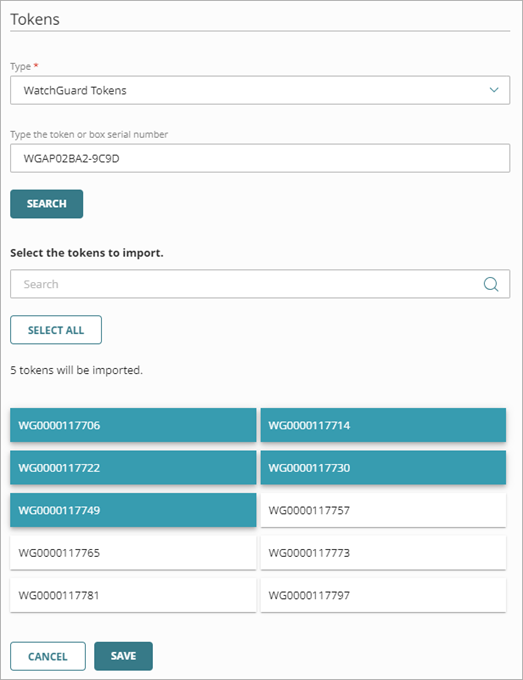Click the magnifying glass search icon

[x=491, y=284]
